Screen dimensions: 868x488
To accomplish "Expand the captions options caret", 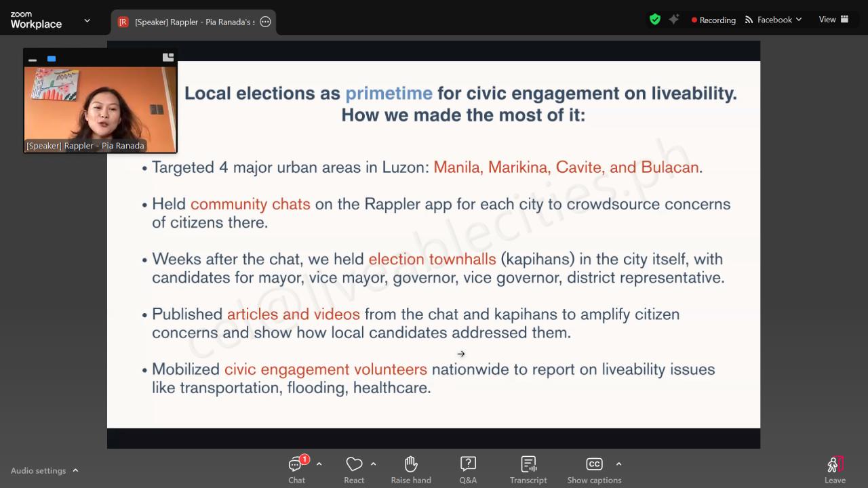I will [618, 464].
